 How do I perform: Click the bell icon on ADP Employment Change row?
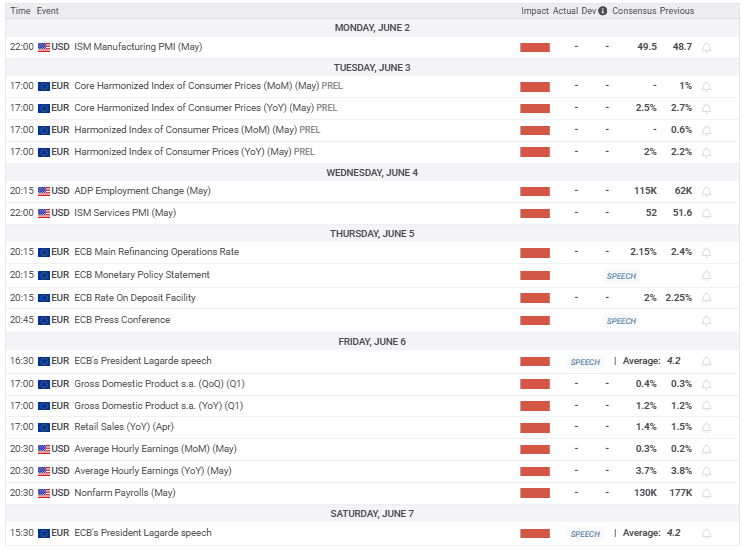[x=707, y=191]
